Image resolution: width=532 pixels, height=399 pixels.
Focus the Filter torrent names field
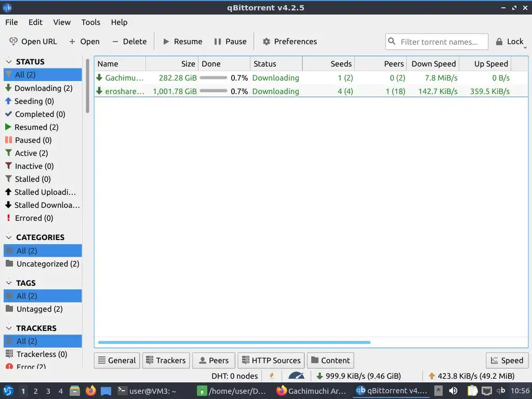point(436,42)
